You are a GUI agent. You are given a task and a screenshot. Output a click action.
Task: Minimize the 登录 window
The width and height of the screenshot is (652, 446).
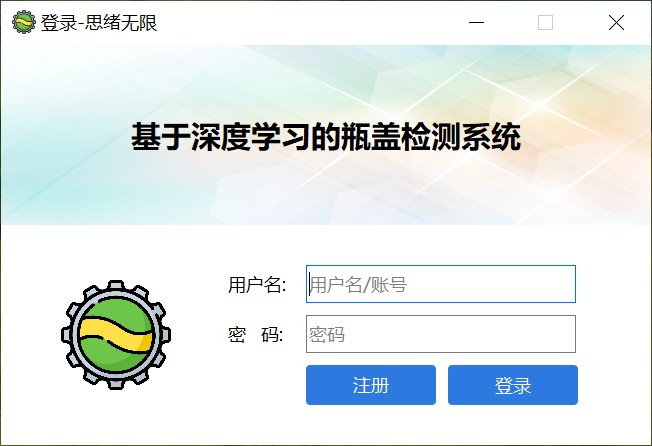[x=477, y=22]
